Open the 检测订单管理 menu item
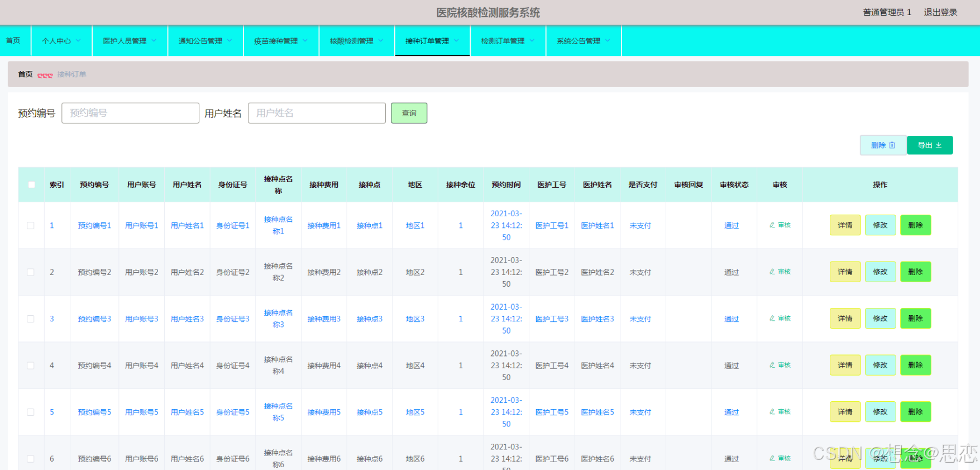This screenshot has height=470, width=980. click(x=508, y=41)
